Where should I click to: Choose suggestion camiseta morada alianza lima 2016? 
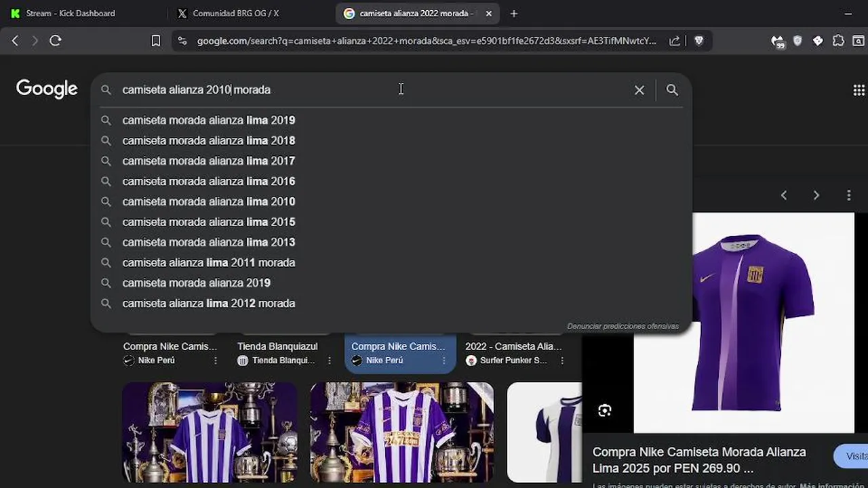[x=391, y=181]
